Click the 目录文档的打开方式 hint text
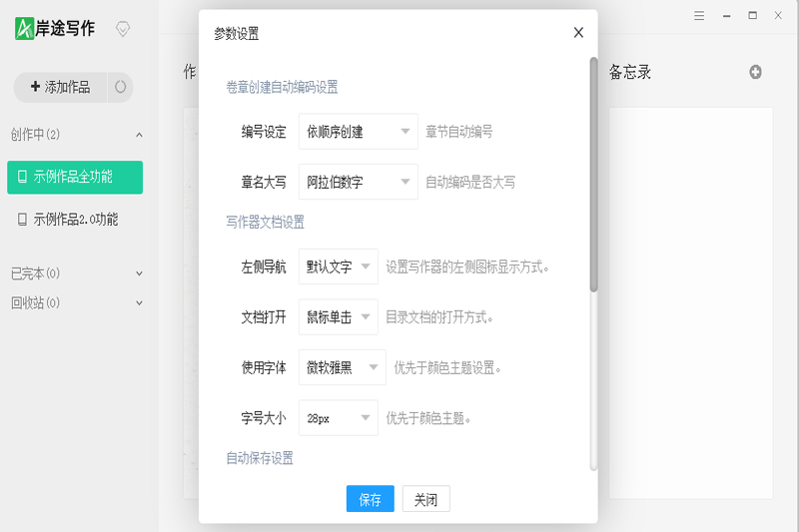Viewport: 799px width, 532px height. [x=439, y=317]
